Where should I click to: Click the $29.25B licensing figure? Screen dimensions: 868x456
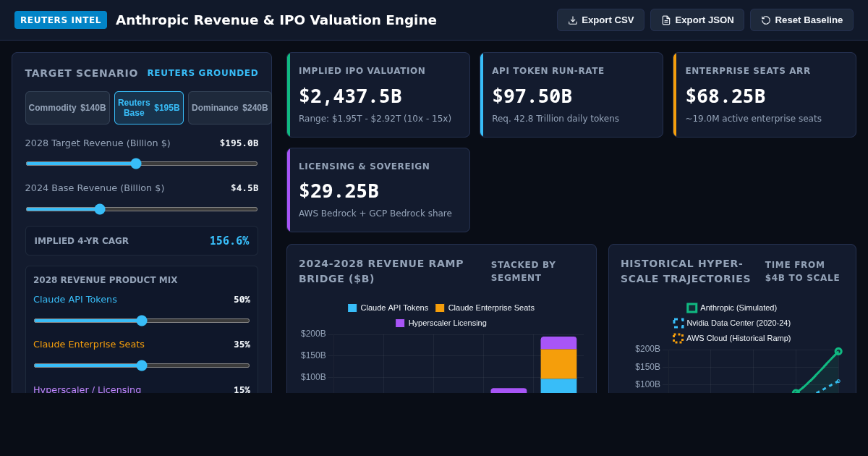click(x=339, y=191)
